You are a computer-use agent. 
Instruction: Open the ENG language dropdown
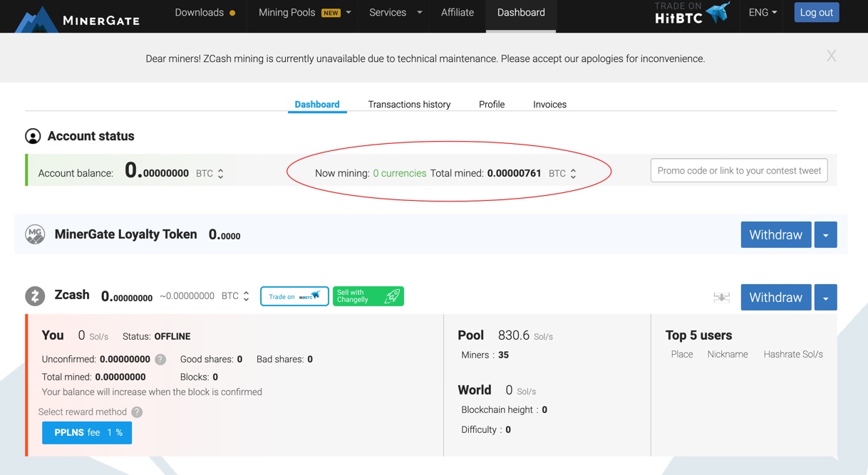point(763,13)
